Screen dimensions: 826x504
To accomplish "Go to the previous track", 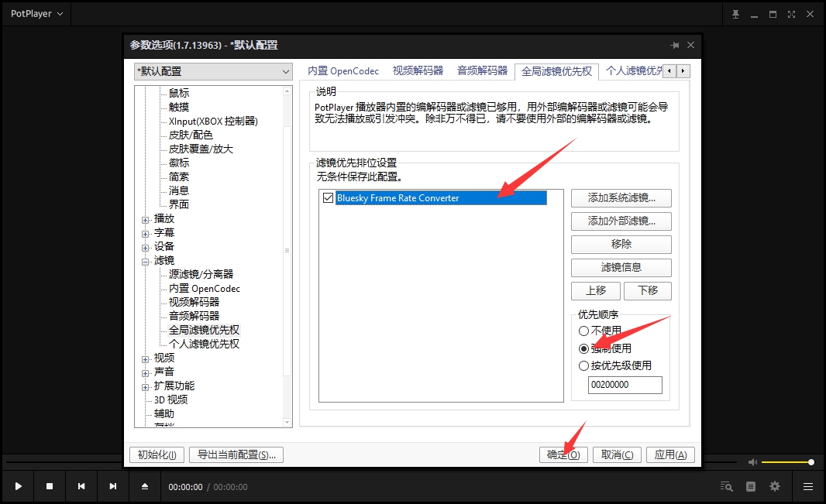I will click(81, 486).
